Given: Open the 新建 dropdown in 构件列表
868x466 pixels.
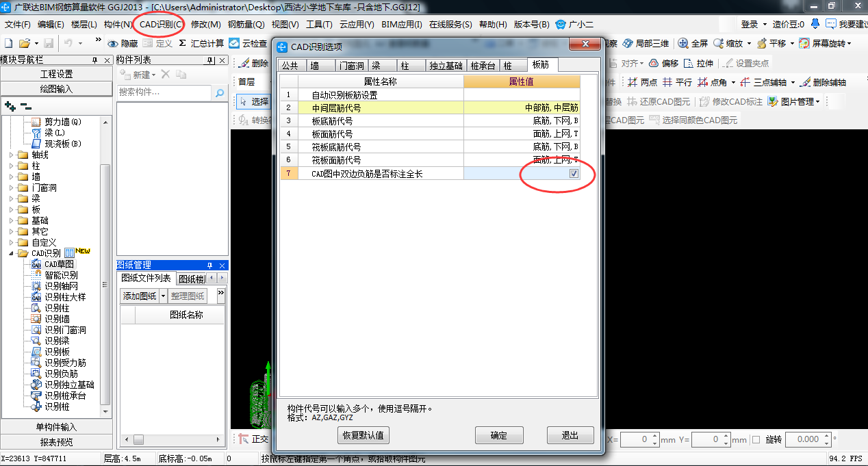Looking at the screenshot, I should click(153, 75).
